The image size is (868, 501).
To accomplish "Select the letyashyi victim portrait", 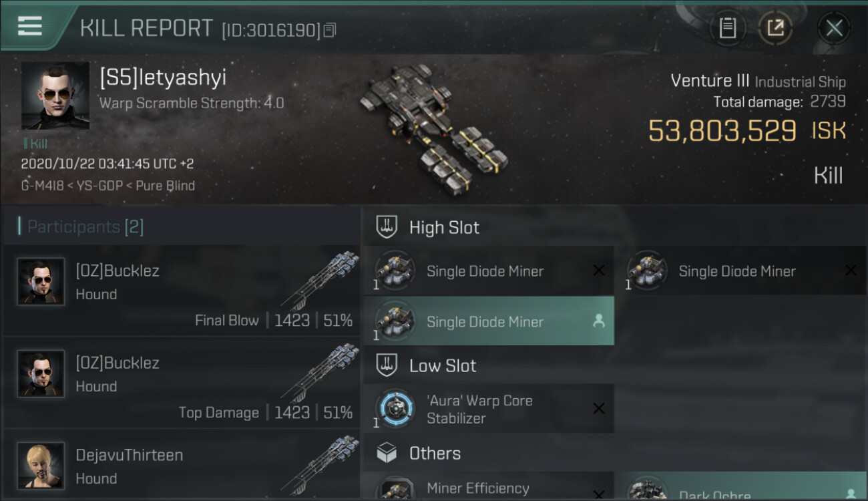I will pyautogui.click(x=55, y=96).
